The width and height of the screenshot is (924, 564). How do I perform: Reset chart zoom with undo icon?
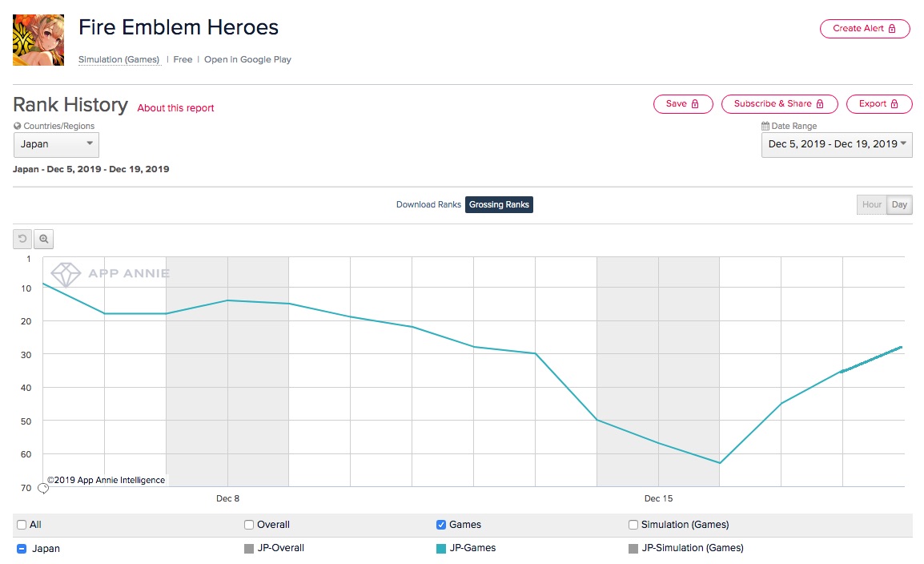[22, 239]
